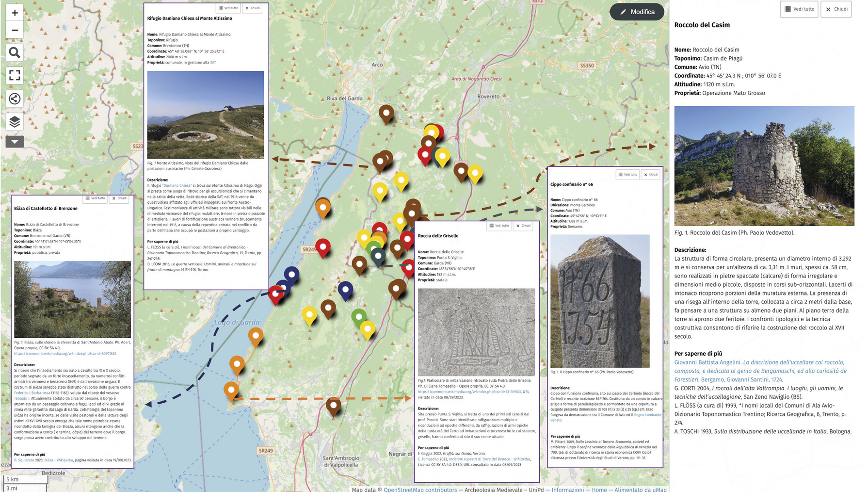Screen dimensions: 868x492
Task: Open the map layers icon
Action: (x=15, y=122)
